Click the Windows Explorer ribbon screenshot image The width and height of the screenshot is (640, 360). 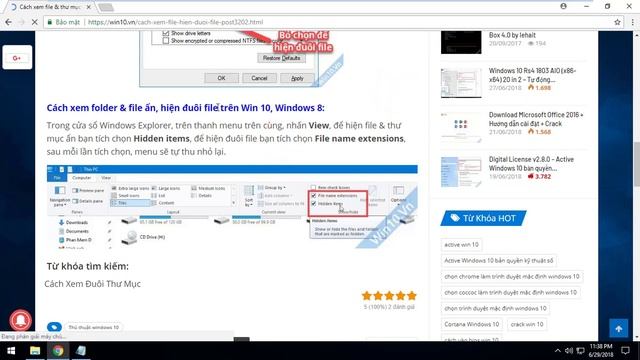[232, 207]
